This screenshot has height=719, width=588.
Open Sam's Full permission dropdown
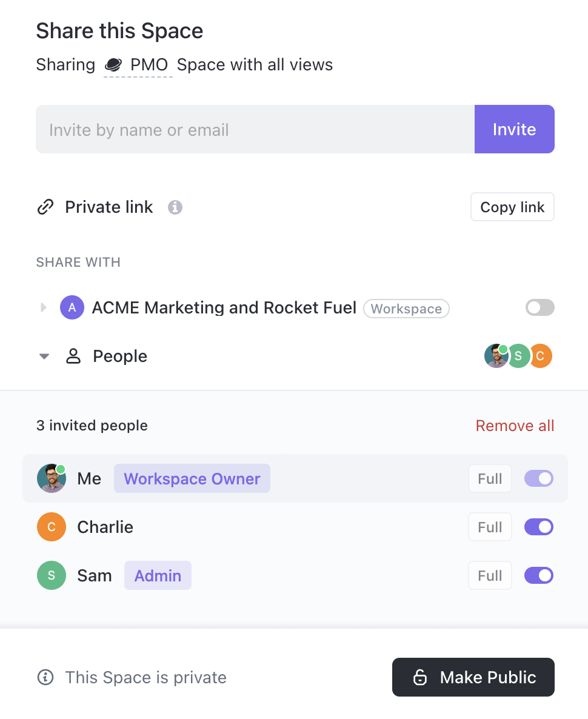tap(490, 575)
